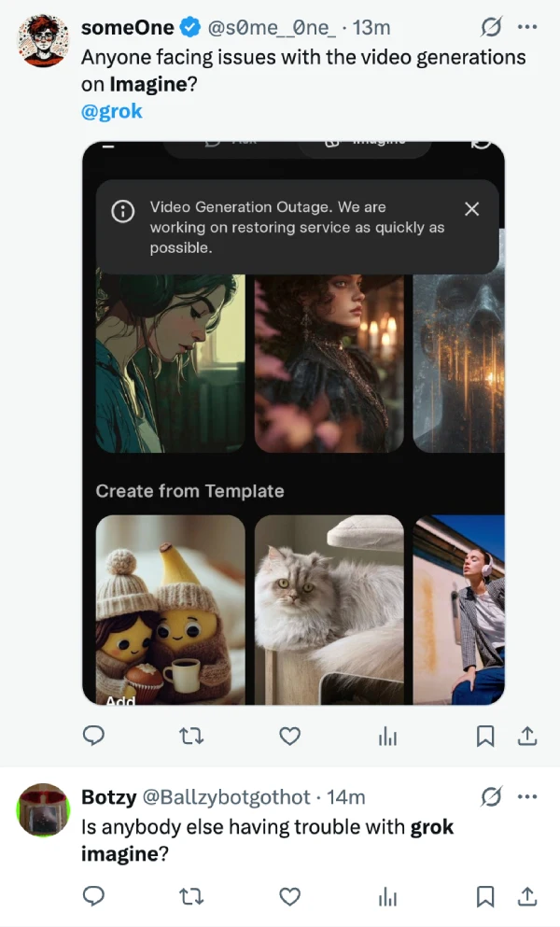Repost someOne's tweet
Image resolution: width=560 pixels, height=927 pixels.
(191, 737)
